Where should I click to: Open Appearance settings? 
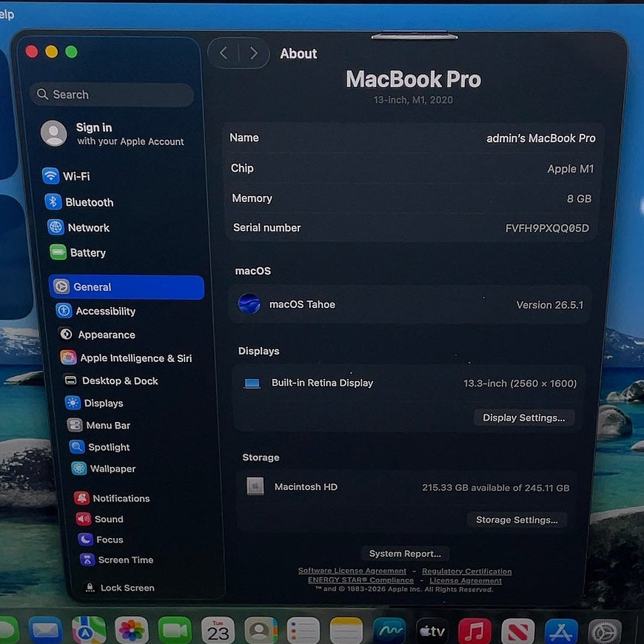pos(97,335)
